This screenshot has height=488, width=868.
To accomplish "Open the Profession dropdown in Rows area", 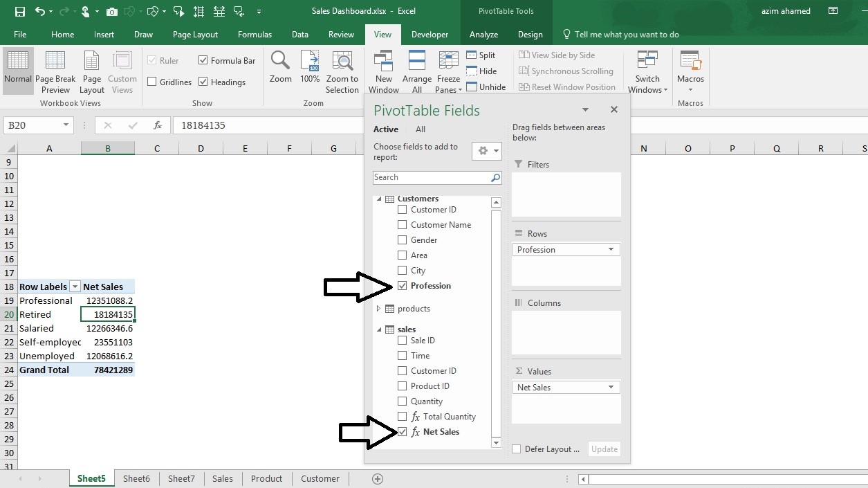I will point(611,250).
